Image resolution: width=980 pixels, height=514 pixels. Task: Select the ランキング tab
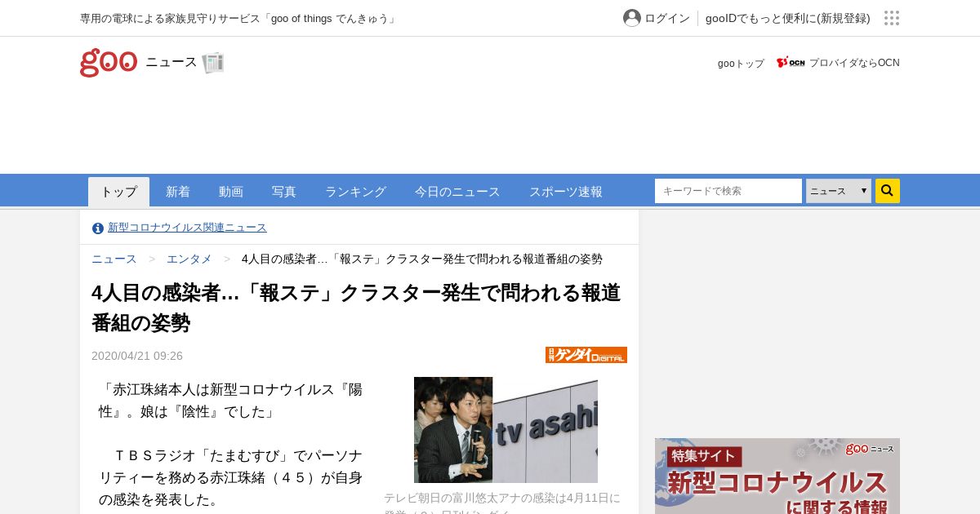[355, 192]
